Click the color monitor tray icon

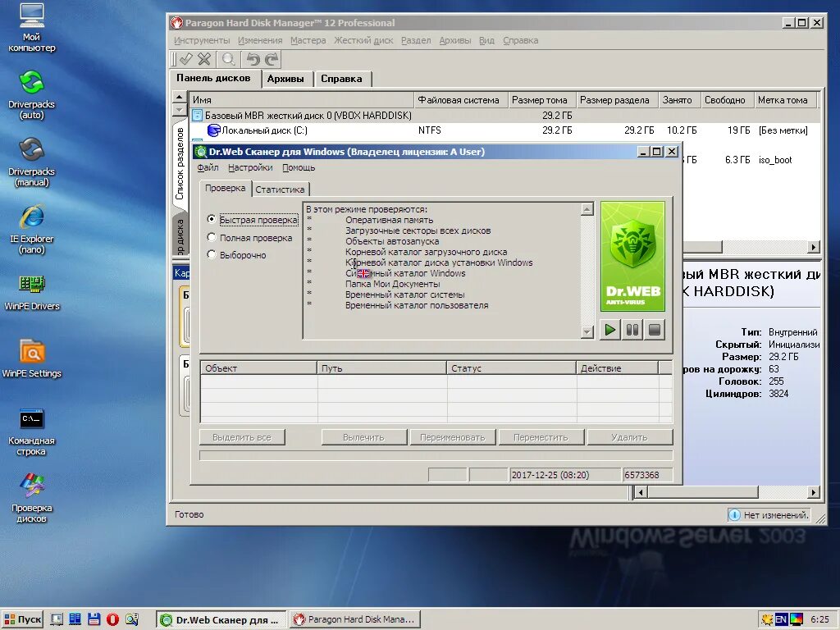pyautogui.click(x=796, y=620)
